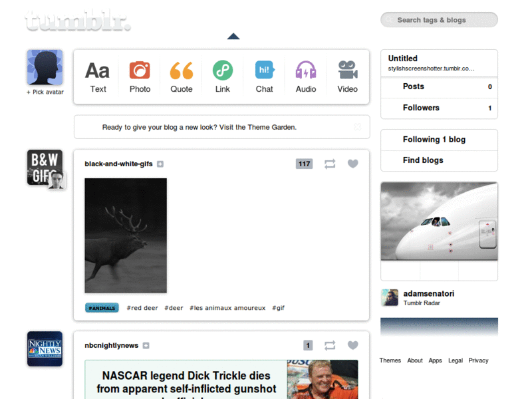This screenshot has height=399, width=532.
Task: Collapse panel with the up arrow
Action: pos(233,37)
